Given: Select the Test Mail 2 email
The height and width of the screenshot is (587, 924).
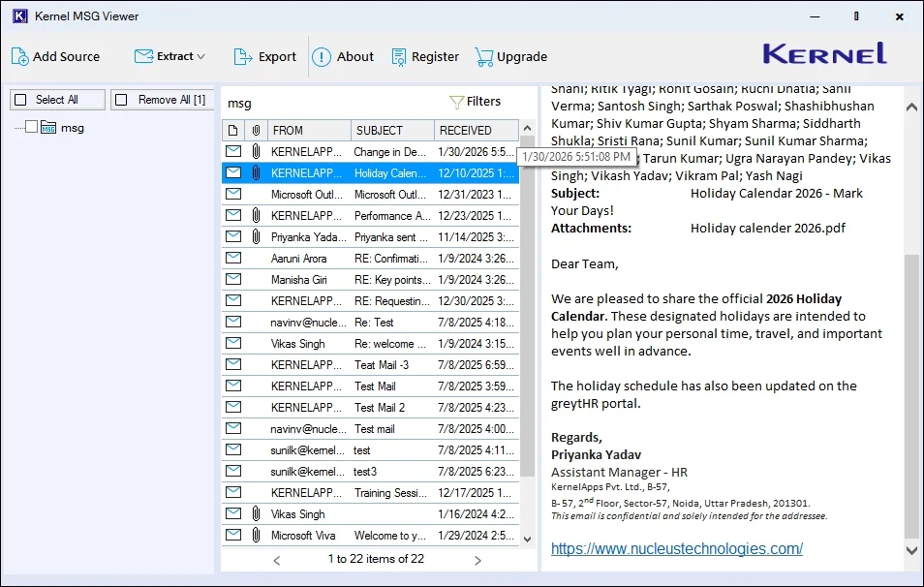Looking at the screenshot, I should pos(370,407).
